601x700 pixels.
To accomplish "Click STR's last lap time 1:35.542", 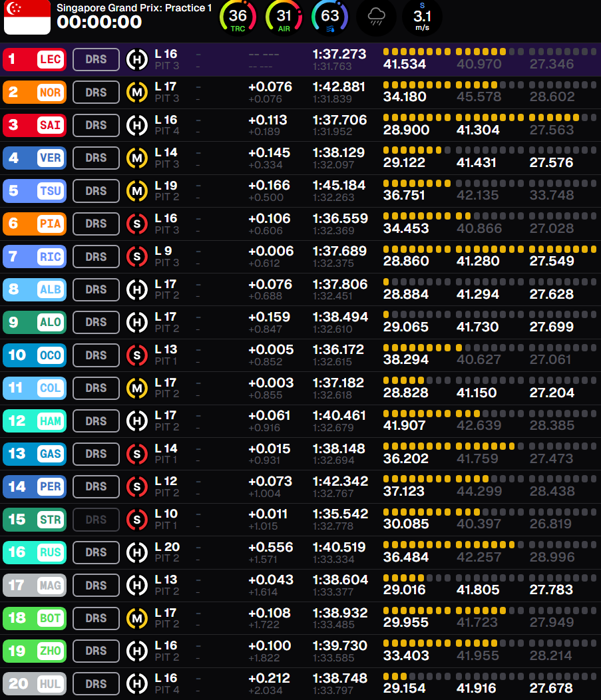I will tap(340, 514).
